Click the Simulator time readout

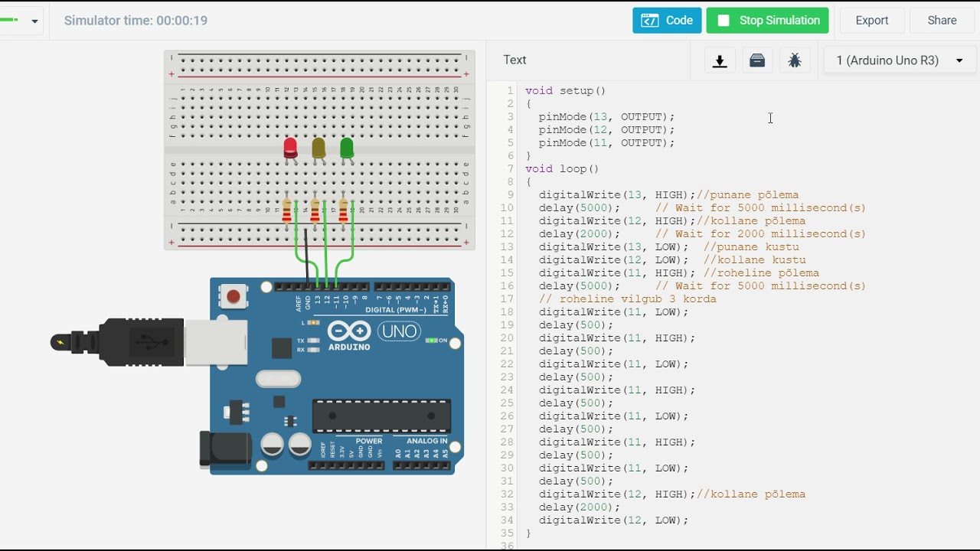136,21
